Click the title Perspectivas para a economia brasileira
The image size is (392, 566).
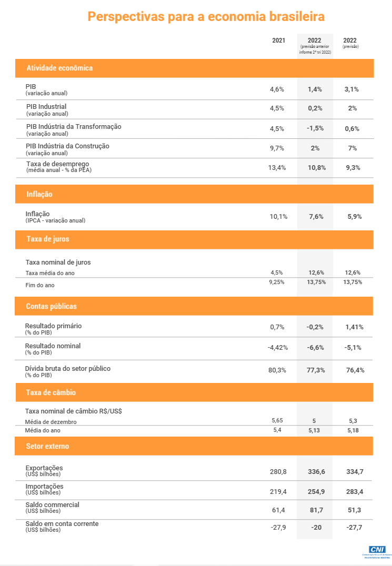click(206, 17)
